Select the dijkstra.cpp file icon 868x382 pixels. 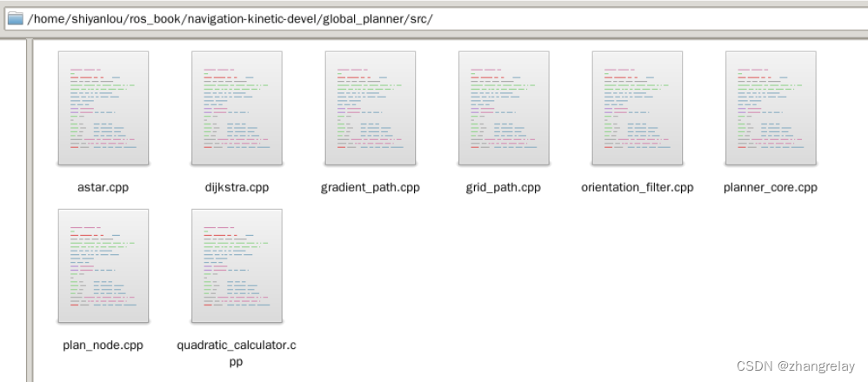pos(237,108)
